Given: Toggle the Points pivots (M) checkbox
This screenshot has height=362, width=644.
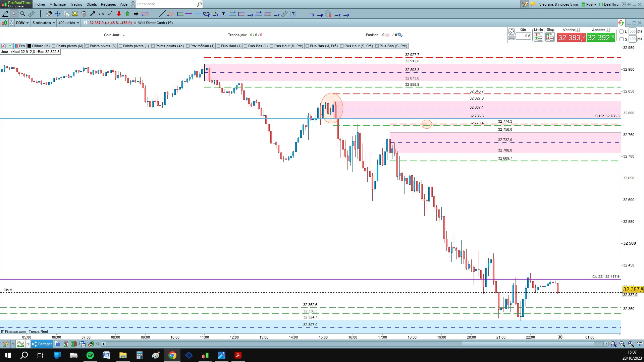Looking at the screenshot, I should point(54,46).
